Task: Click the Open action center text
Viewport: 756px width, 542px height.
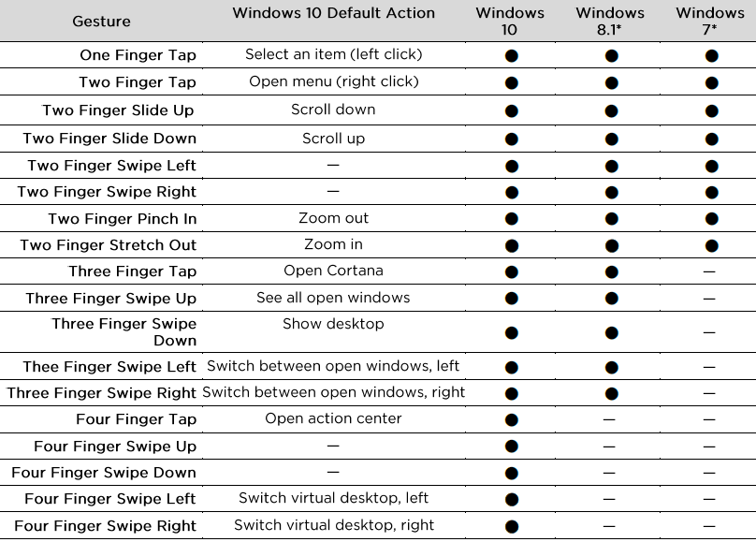Action: pyautogui.click(x=333, y=417)
